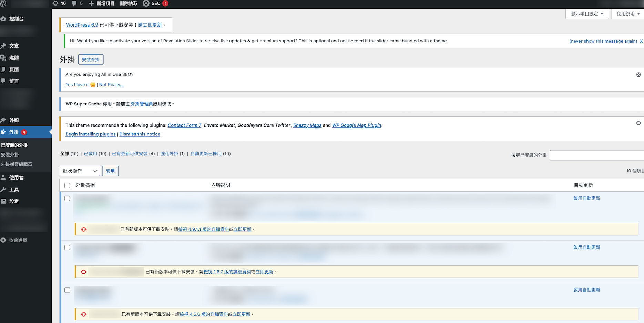Open 媒體 media menu
This screenshot has height=323, width=644.
pyautogui.click(x=14, y=58)
